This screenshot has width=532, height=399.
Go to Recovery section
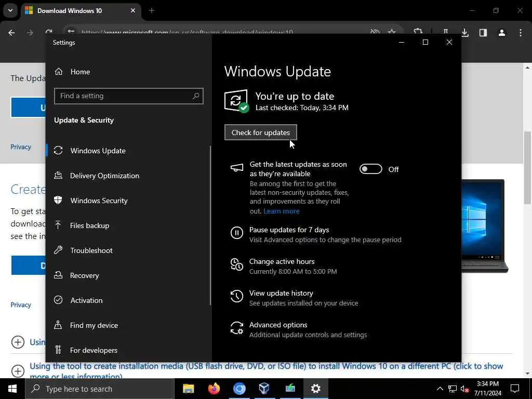[x=128, y=275]
